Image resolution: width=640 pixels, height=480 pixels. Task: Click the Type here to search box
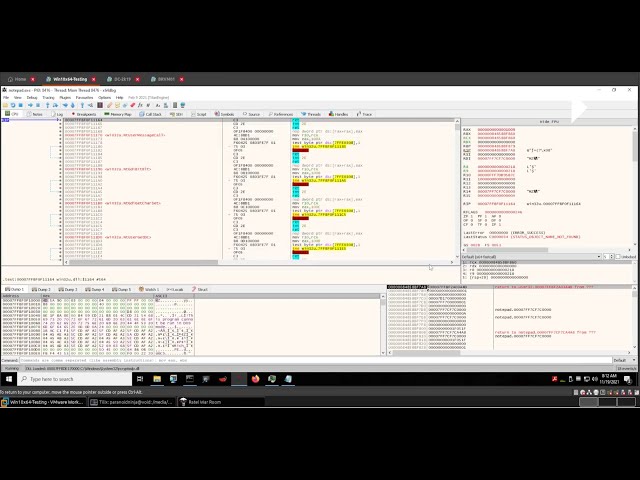tap(75, 379)
